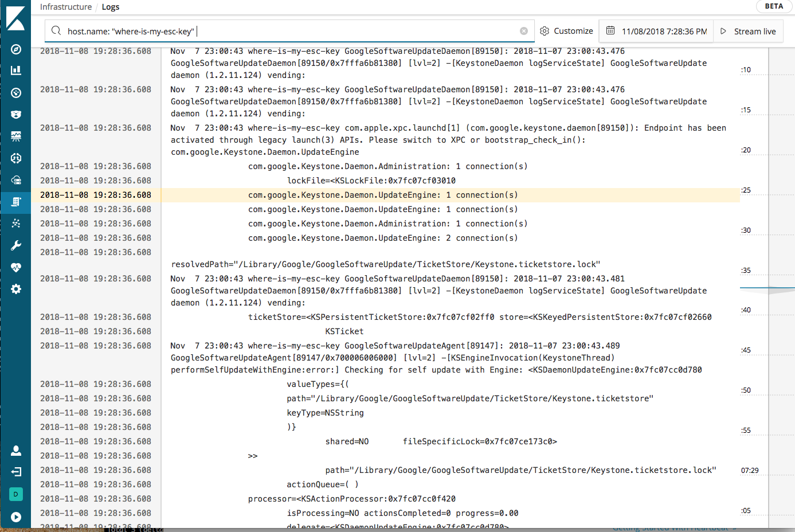Open Dashboard via the gauge icon

pyautogui.click(x=16, y=93)
